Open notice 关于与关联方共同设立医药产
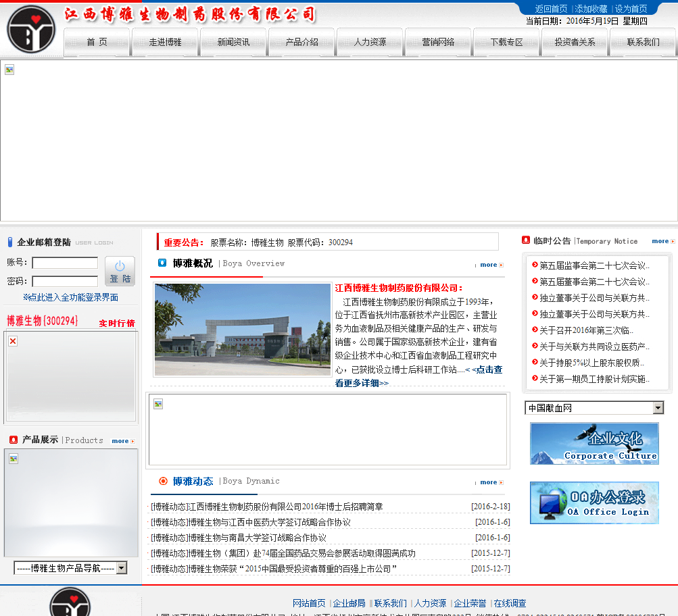 click(x=594, y=346)
